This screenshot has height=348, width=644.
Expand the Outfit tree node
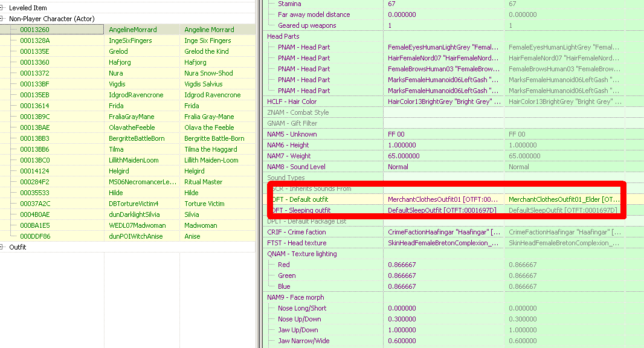coord(2,247)
